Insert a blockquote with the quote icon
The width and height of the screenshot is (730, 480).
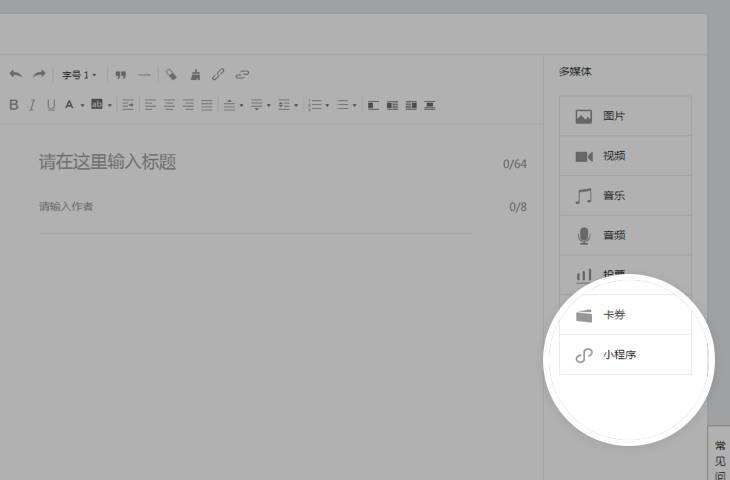(x=120, y=74)
